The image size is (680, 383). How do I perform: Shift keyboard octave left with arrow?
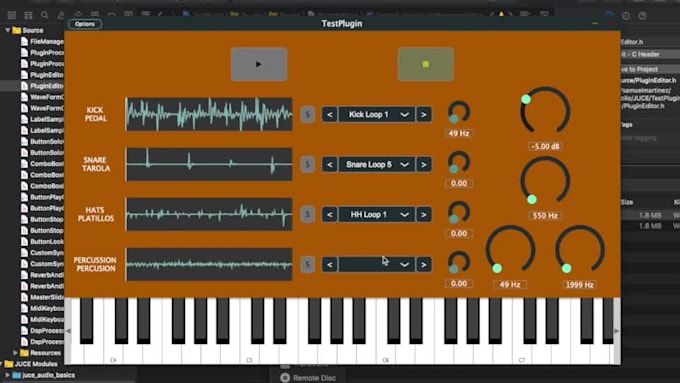tap(68, 331)
